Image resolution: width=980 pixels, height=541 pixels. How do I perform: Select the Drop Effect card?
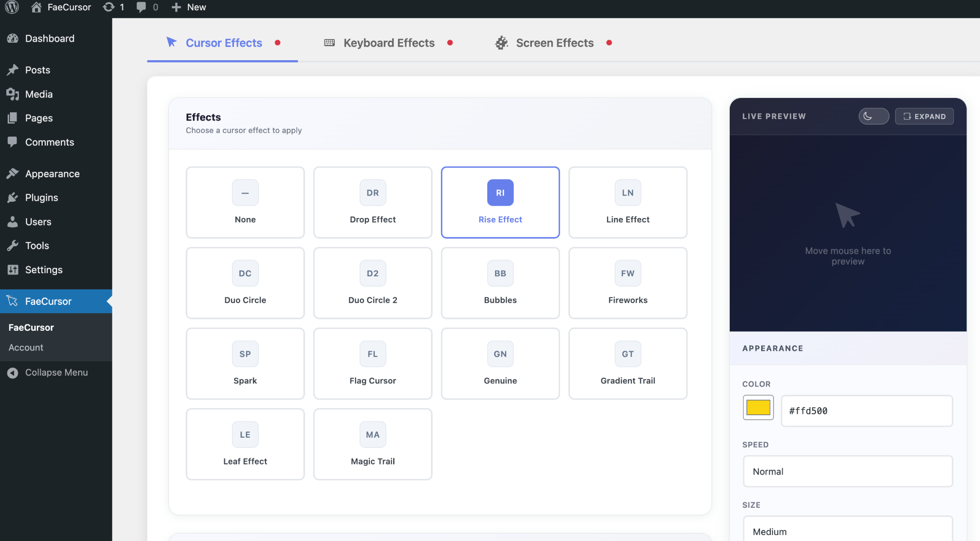(x=372, y=202)
